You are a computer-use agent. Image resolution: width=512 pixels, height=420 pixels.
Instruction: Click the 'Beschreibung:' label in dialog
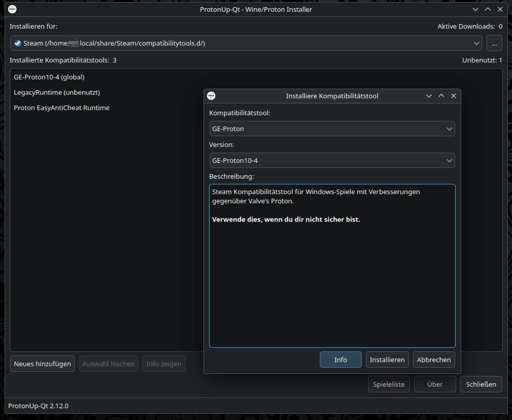(x=232, y=176)
